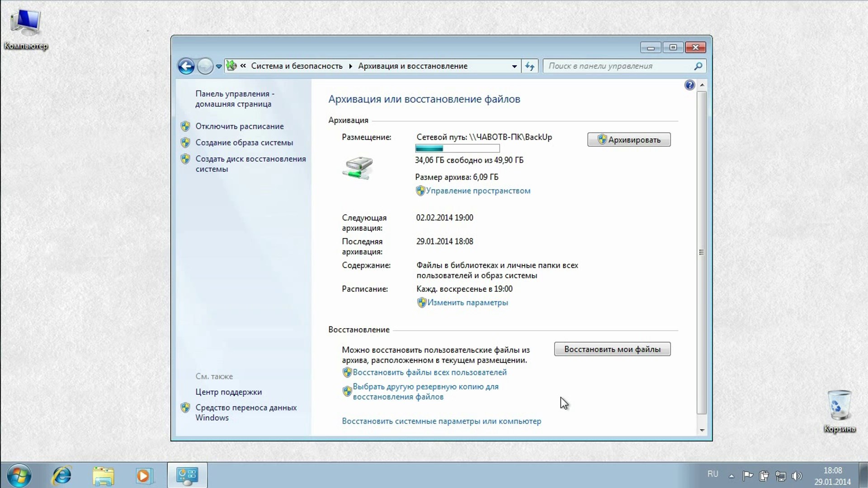
Task: Expand arrow after 'Система и безопасность'
Action: 350,66
